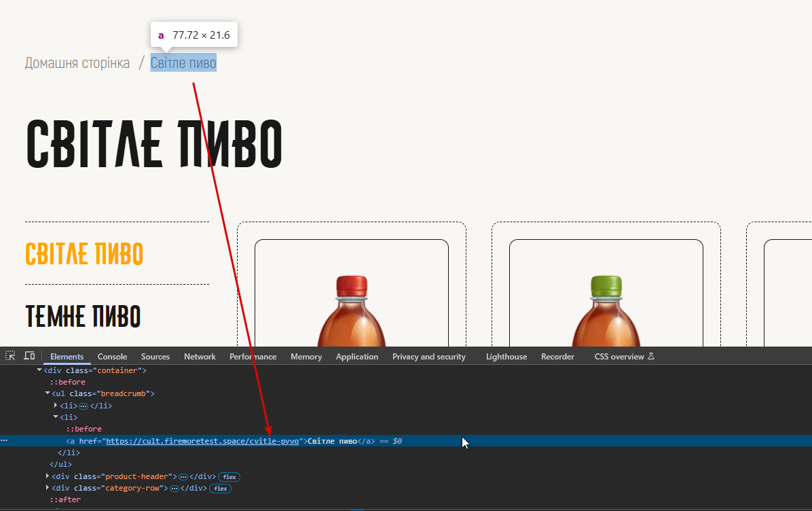Toggle the flex badge on category-row
This screenshot has width=812, height=511.
pyautogui.click(x=221, y=489)
